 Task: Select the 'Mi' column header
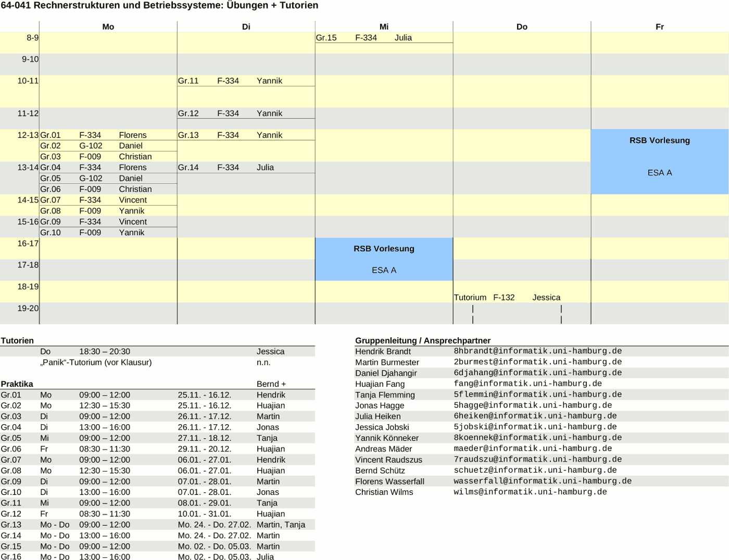(x=384, y=27)
